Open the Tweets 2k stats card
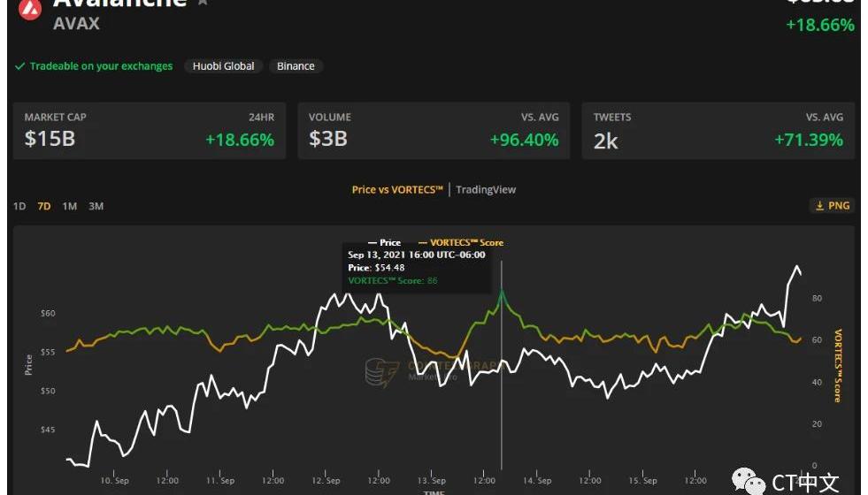The height and width of the screenshot is (495, 868). pyautogui.click(x=718, y=131)
